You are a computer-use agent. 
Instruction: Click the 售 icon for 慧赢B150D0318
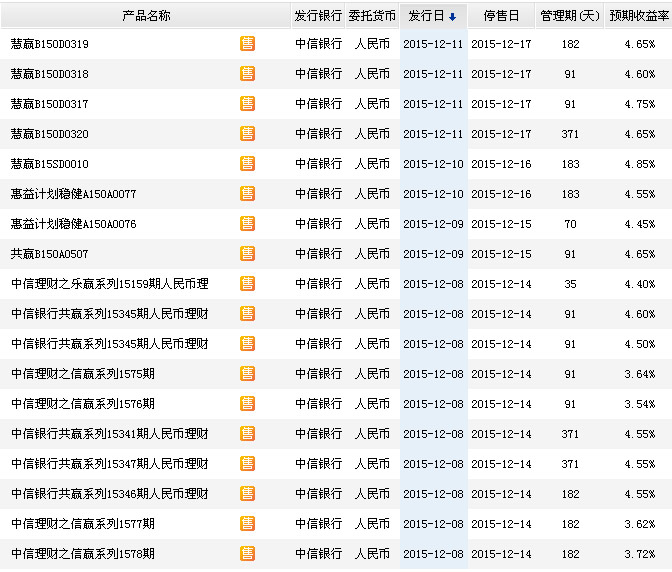click(x=247, y=74)
